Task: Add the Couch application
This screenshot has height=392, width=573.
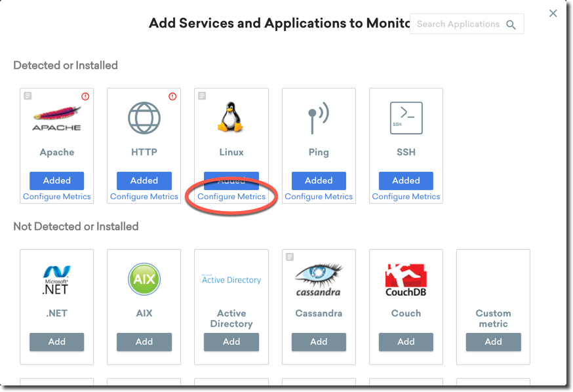Action: (x=406, y=342)
